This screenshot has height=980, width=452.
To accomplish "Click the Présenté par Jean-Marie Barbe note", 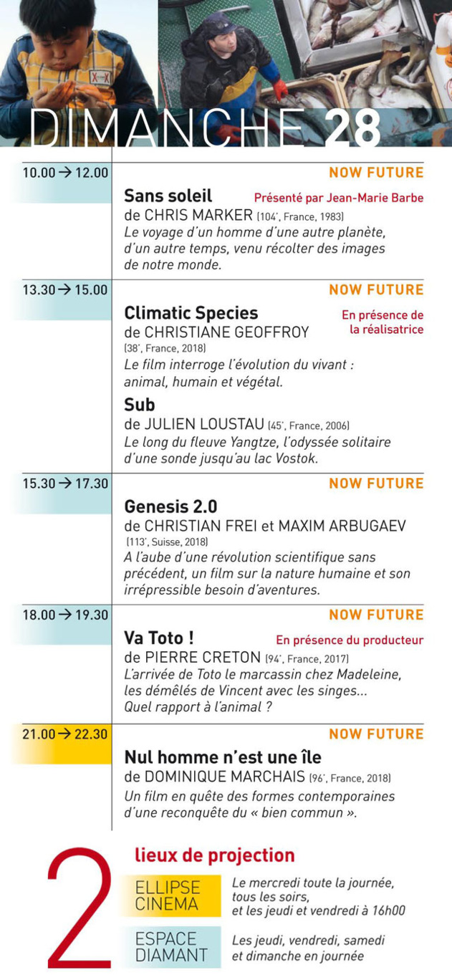I will point(339,198).
